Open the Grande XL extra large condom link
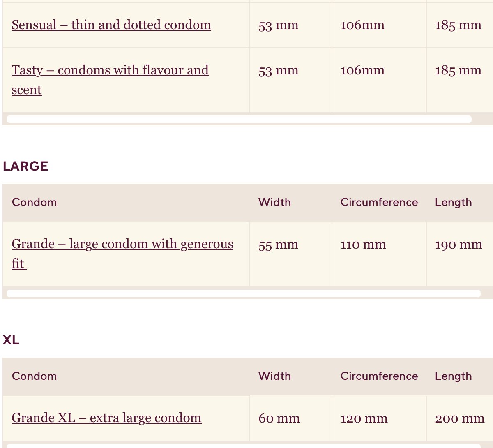The image size is (493, 448). 106,418
